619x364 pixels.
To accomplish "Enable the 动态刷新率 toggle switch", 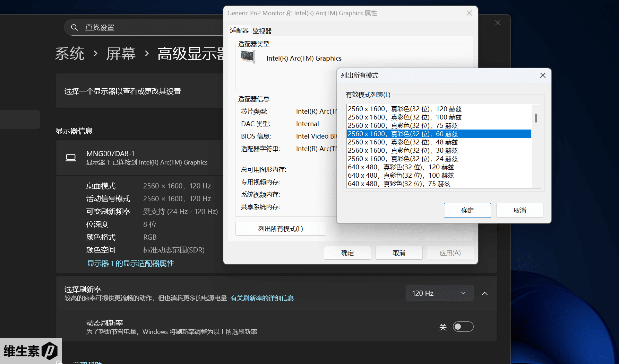I will [463, 326].
